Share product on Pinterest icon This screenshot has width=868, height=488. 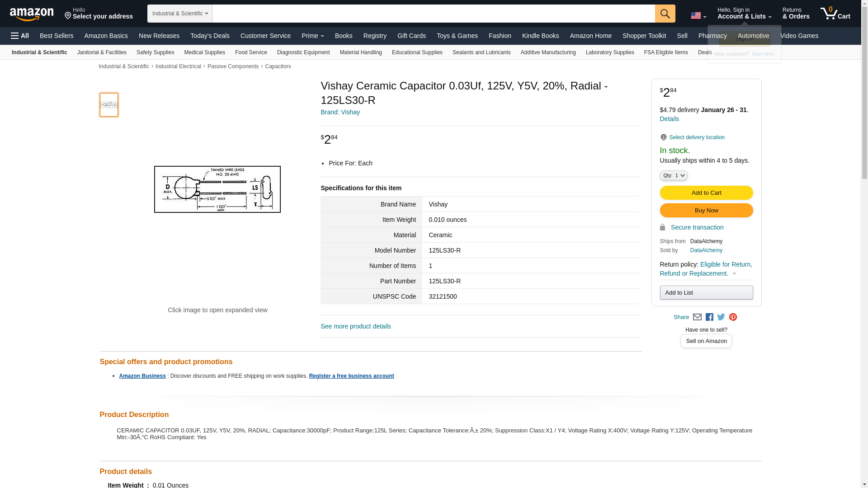tap(733, 317)
